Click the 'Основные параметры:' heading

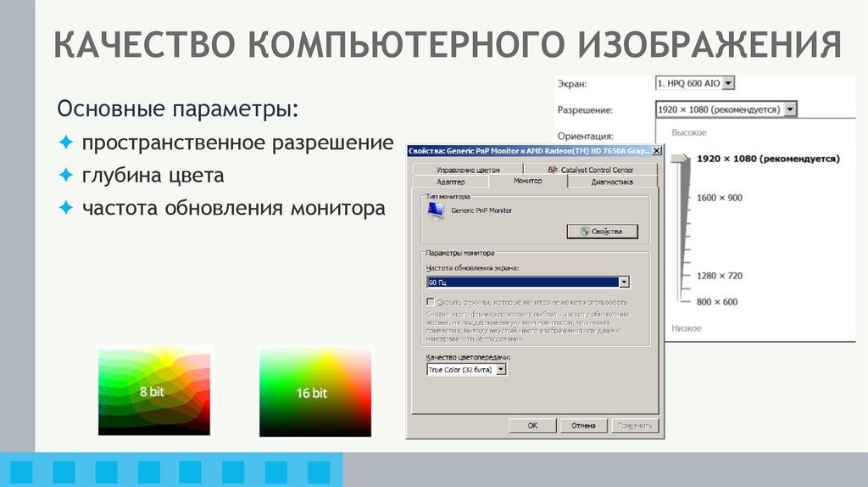click(178, 109)
